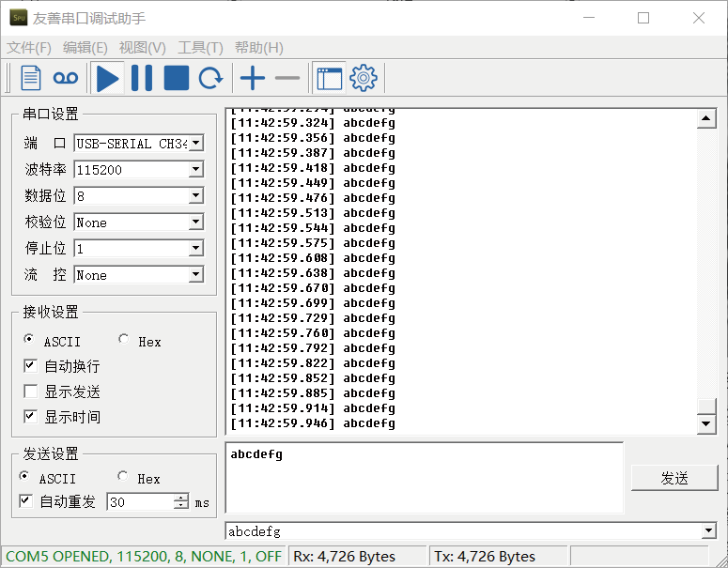Click the pause toolbar icon
This screenshot has height=568, width=728.
(142, 78)
